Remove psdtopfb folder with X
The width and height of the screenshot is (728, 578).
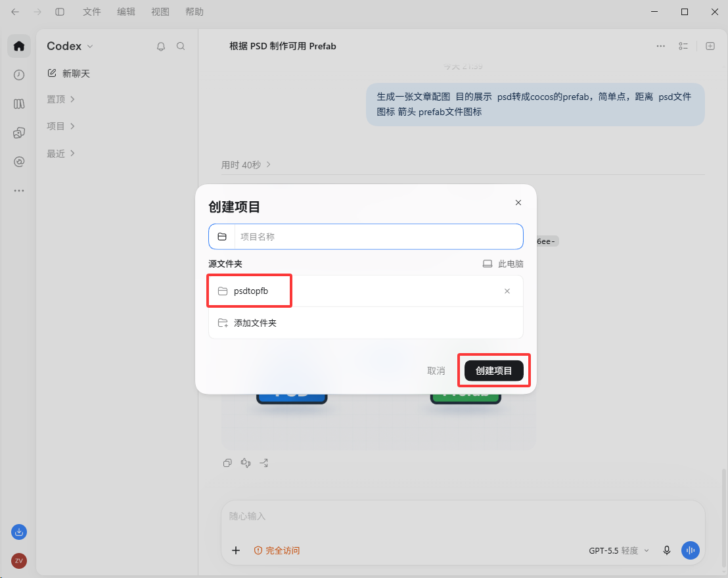pyautogui.click(x=507, y=291)
